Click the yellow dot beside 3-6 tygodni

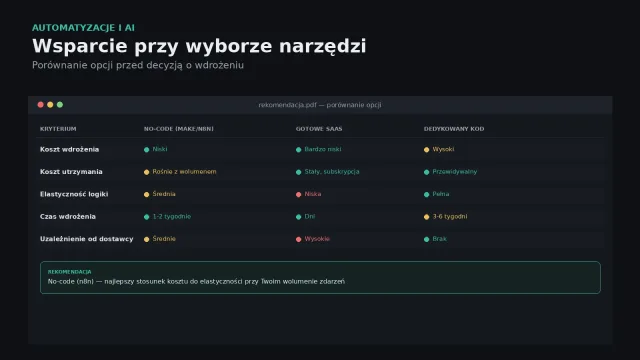point(427,217)
